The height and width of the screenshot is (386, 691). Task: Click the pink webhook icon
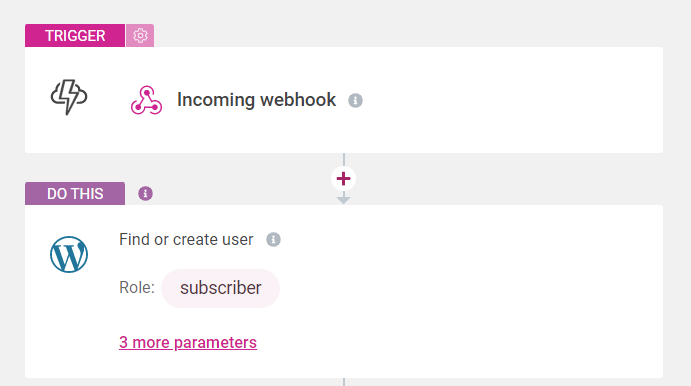(146, 100)
